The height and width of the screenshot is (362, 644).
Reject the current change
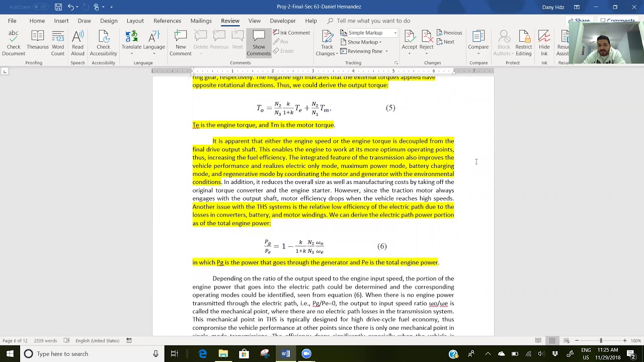coord(426,43)
